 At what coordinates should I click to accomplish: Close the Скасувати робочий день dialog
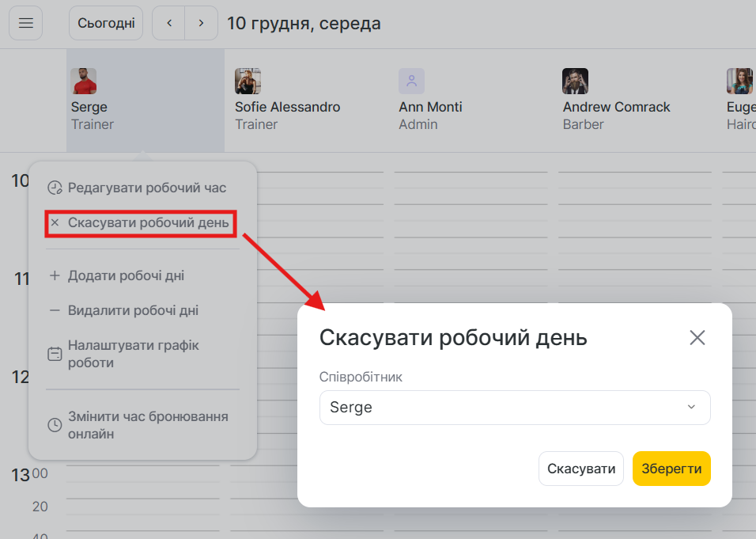click(x=697, y=338)
